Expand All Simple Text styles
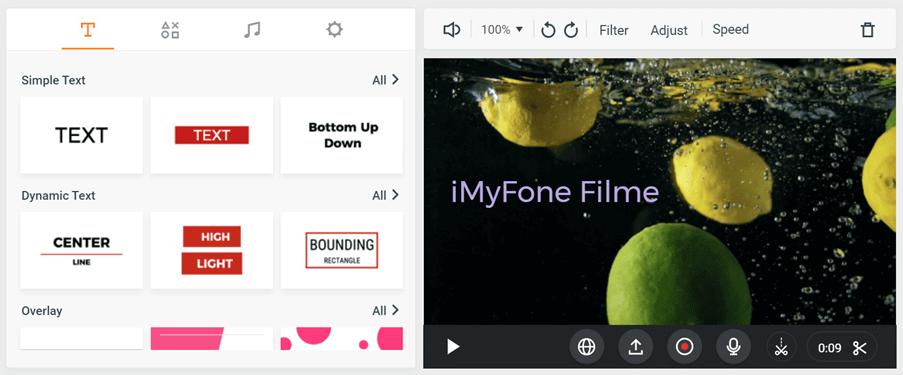 click(385, 80)
